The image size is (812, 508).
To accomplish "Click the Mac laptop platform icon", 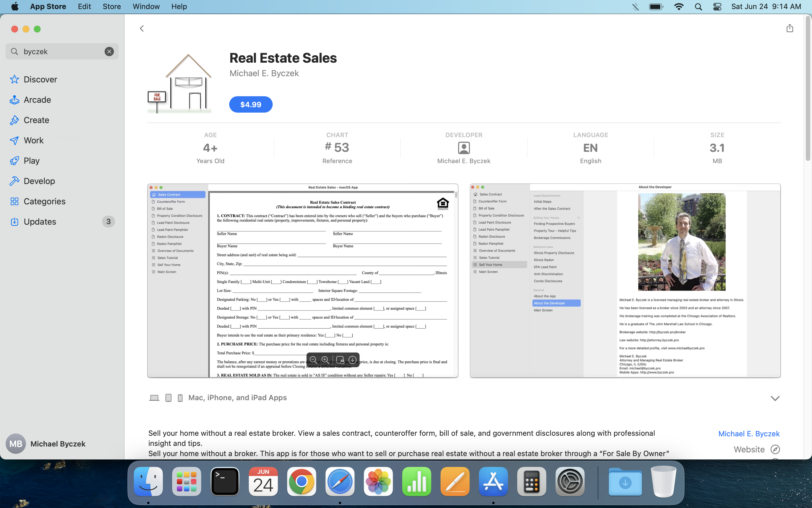I will pyautogui.click(x=154, y=398).
